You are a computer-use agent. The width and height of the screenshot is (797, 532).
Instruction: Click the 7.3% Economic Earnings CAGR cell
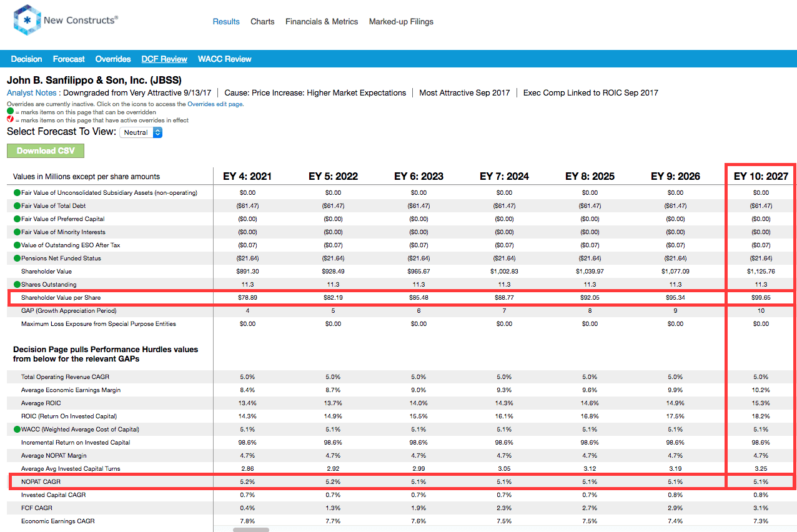[x=761, y=521]
